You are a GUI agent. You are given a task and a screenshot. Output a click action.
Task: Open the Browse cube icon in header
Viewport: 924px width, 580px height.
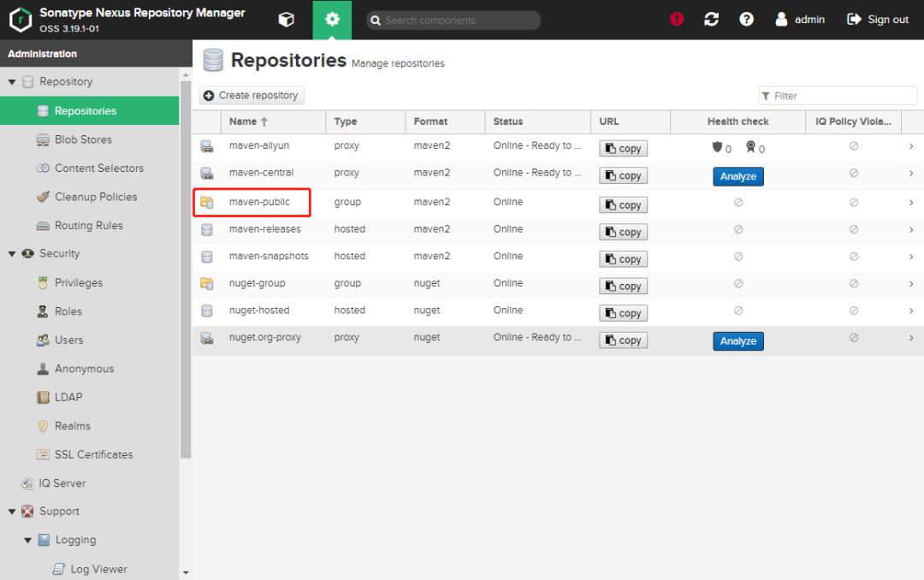click(286, 20)
